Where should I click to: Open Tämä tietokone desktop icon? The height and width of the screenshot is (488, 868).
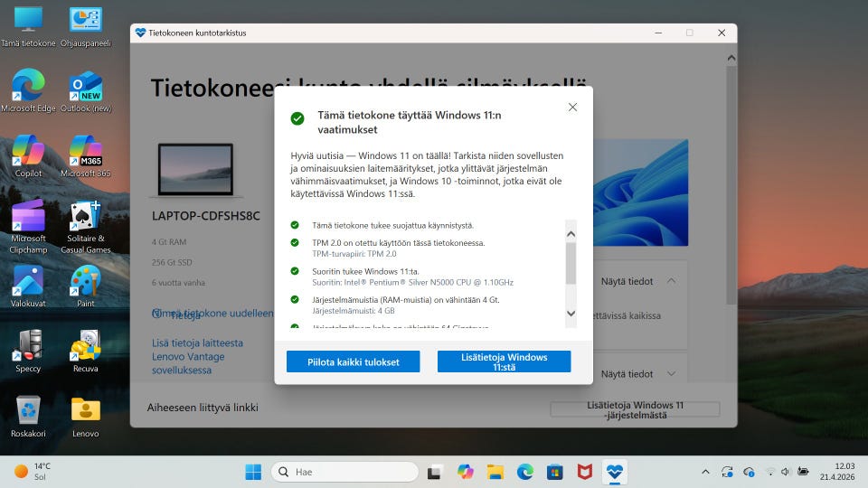point(28,26)
